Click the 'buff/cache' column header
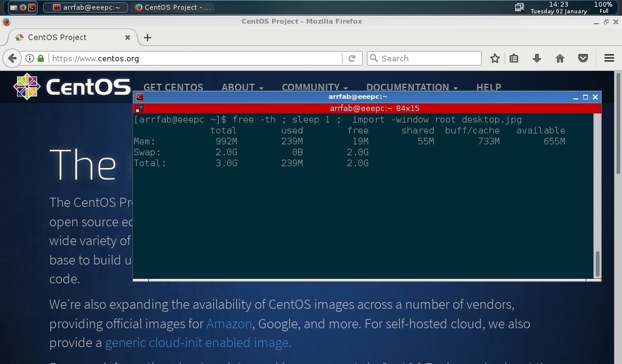 (x=472, y=130)
